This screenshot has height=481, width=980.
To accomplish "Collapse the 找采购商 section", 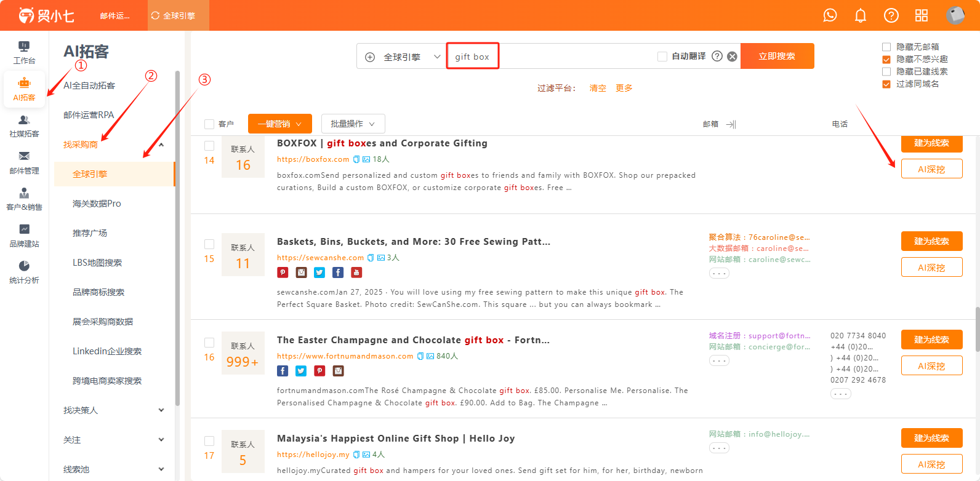I will (161, 145).
